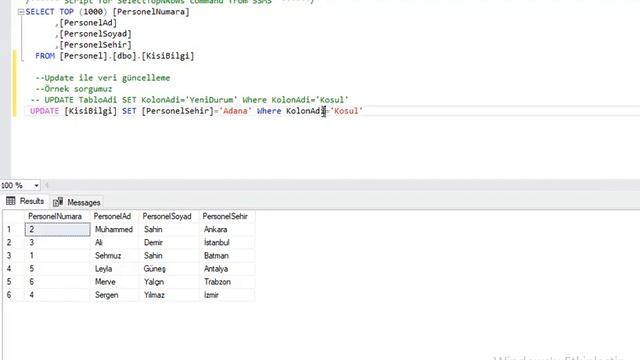Viewport: 640px width, 360px height.
Task: Click [KisiBilgi] in the UPDATE statement
Action: click(x=90, y=111)
